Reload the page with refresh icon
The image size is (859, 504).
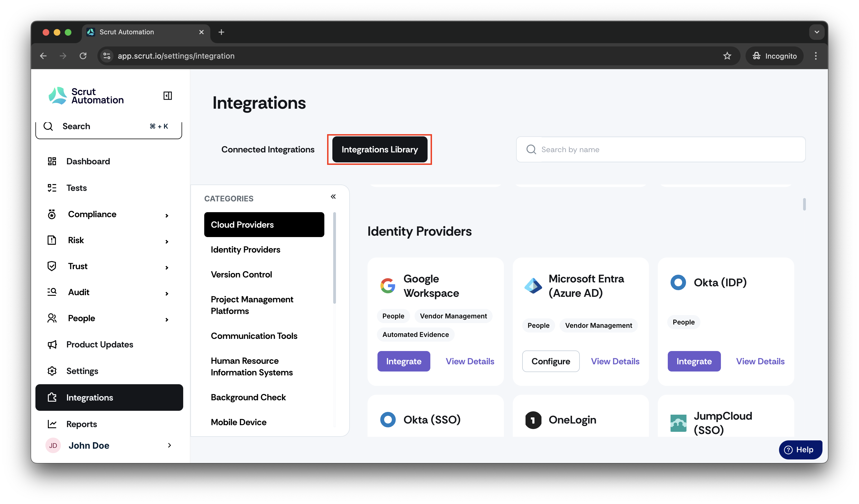point(83,56)
